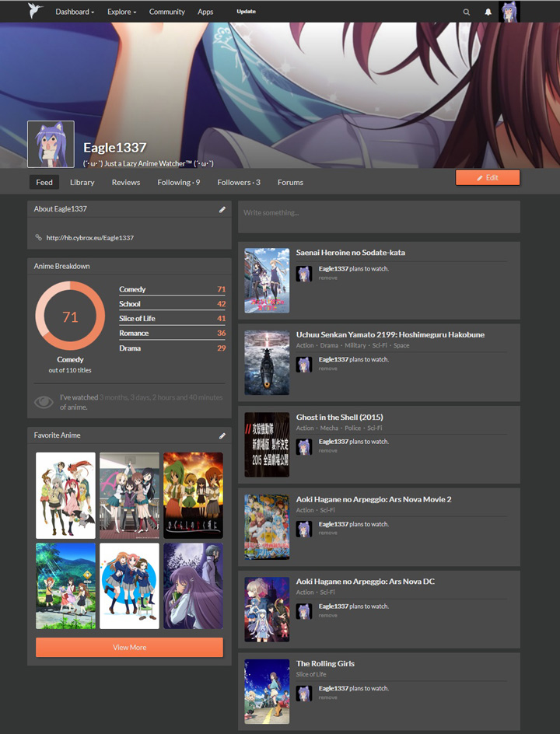Click the link icon beside profile URL
Viewport: 560px width, 734px height.
coord(38,238)
